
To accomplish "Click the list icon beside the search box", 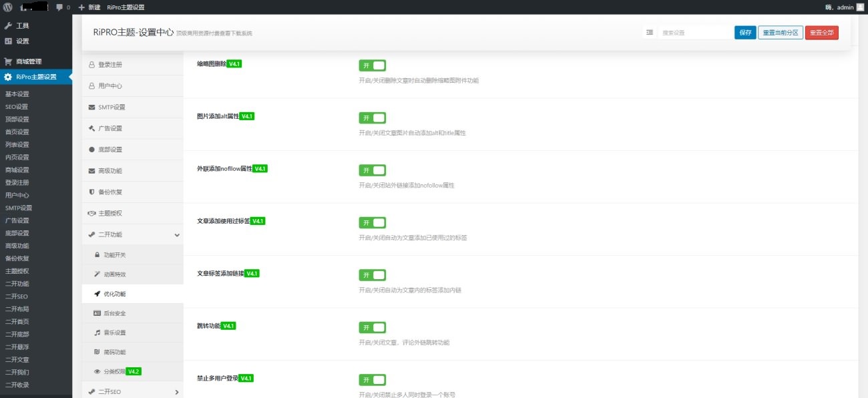I will tap(650, 32).
